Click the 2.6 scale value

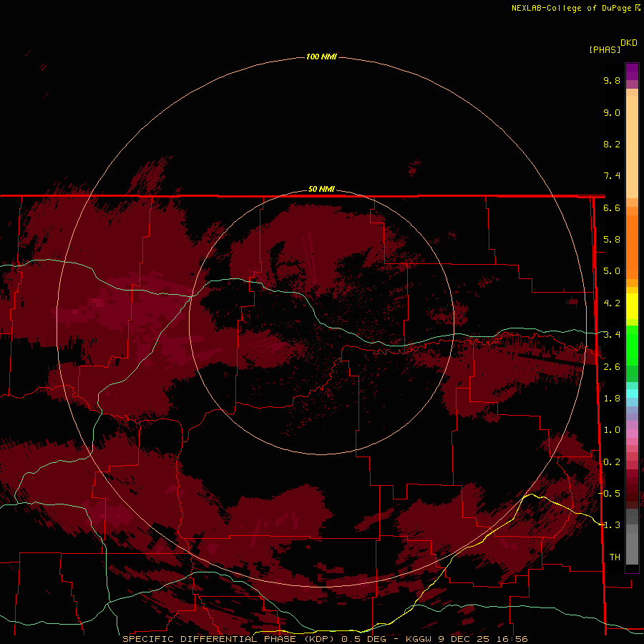(x=612, y=367)
